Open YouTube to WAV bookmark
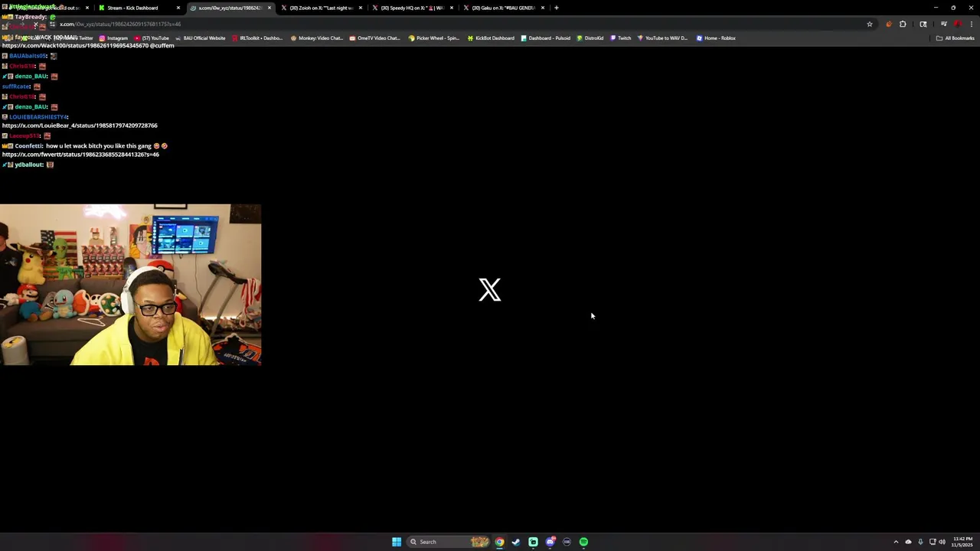Viewport: 980px width, 551px height. 662,37
